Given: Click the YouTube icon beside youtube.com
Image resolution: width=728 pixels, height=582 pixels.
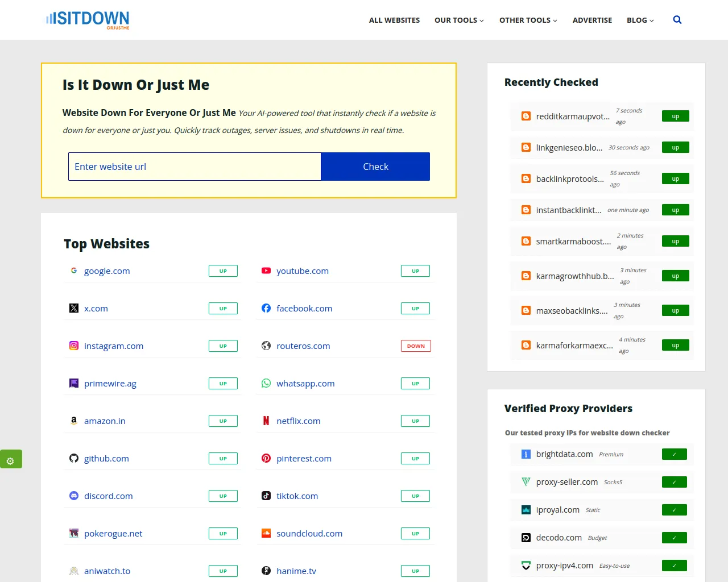Looking at the screenshot, I should [266, 271].
